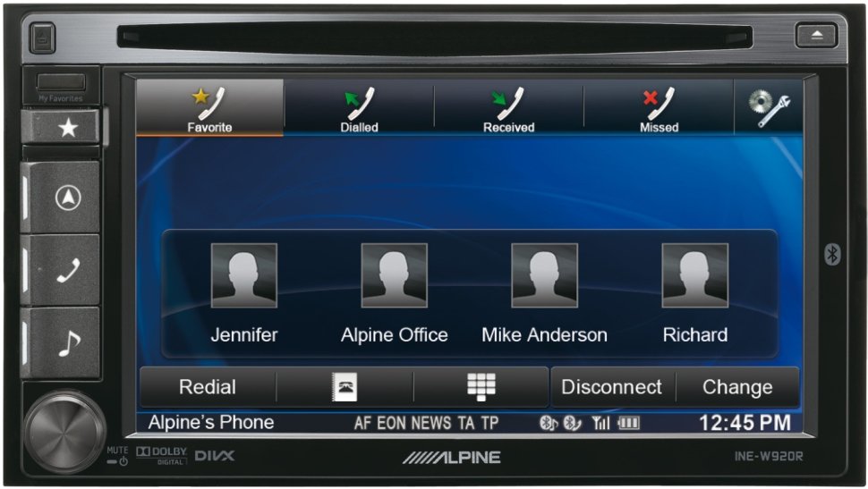
Task: Click the 12:45 PM clock
Action: pos(745,423)
